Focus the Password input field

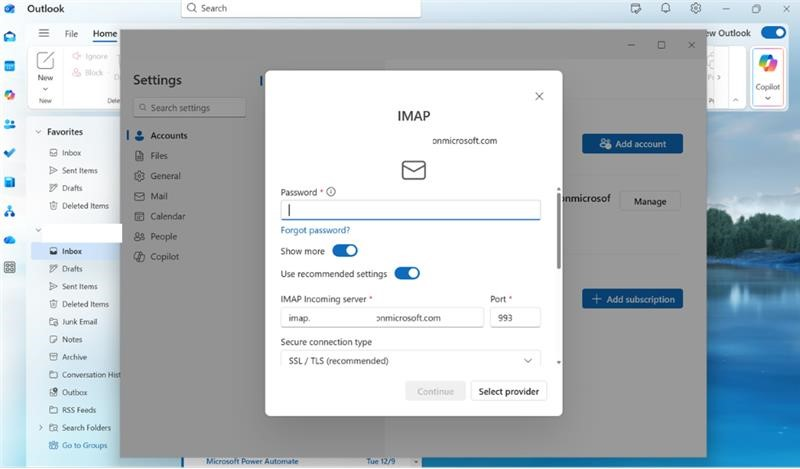(x=410, y=210)
